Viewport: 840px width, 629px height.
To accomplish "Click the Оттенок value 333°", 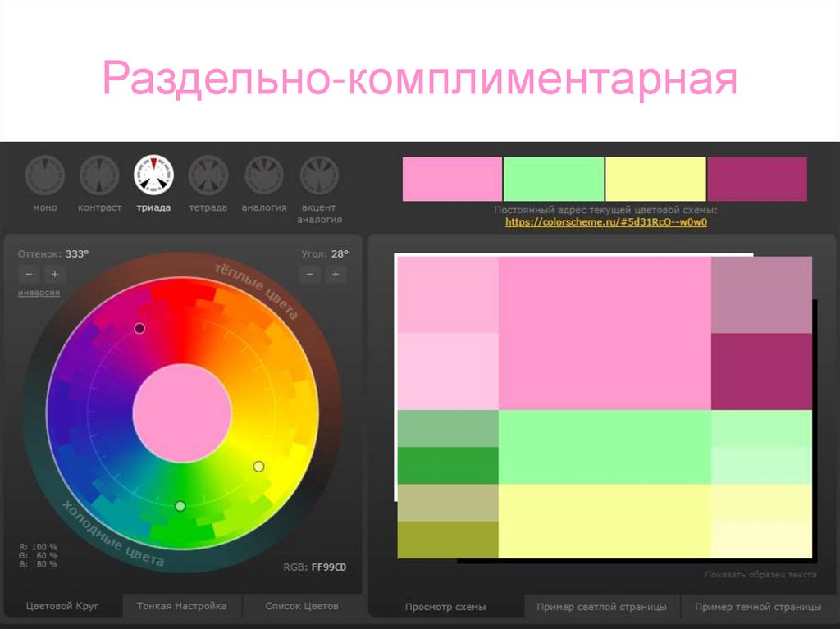I will coord(77,254).
